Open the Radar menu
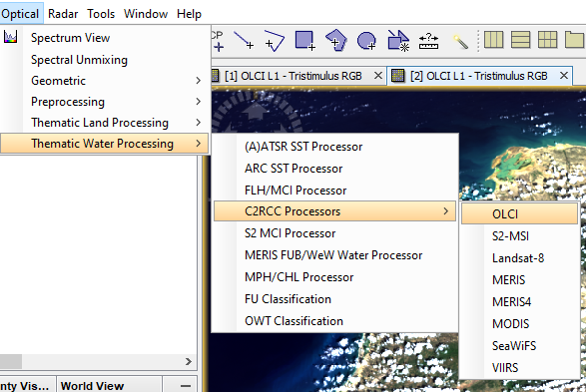 tap(63, 14)
